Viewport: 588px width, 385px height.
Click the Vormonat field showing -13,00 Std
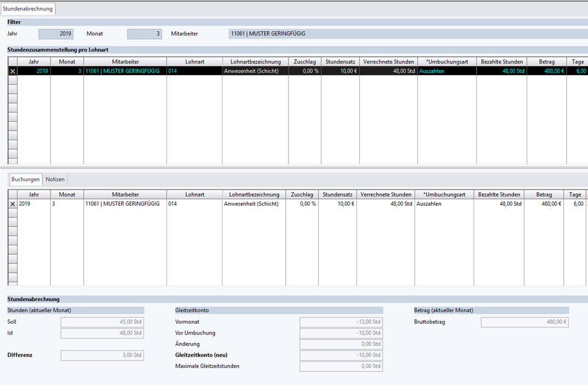coord(341,322)
